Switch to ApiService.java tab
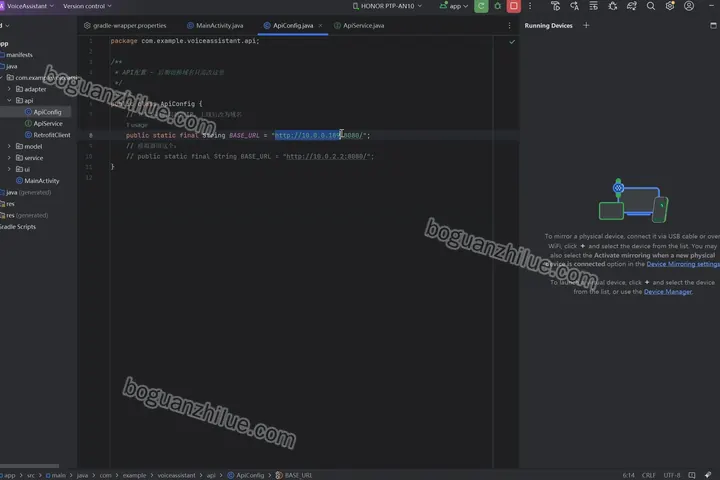The image size is (720, 480). pos(359,26)
